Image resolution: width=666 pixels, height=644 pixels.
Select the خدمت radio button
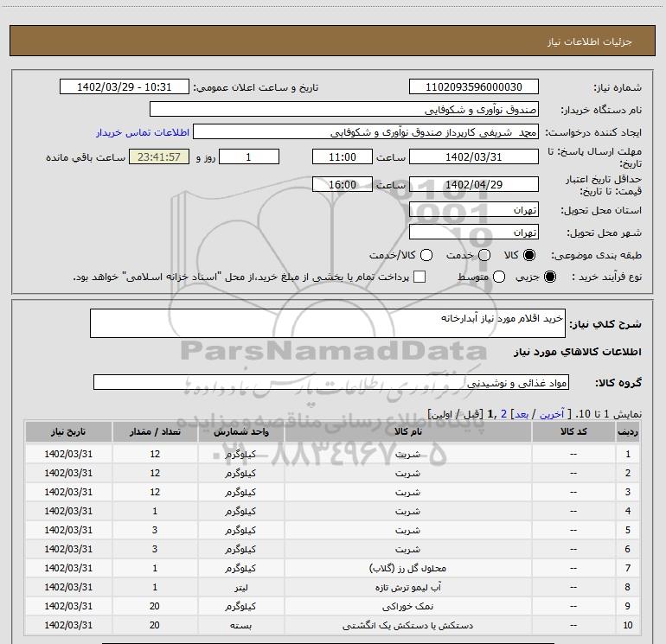tap(484, 256)
